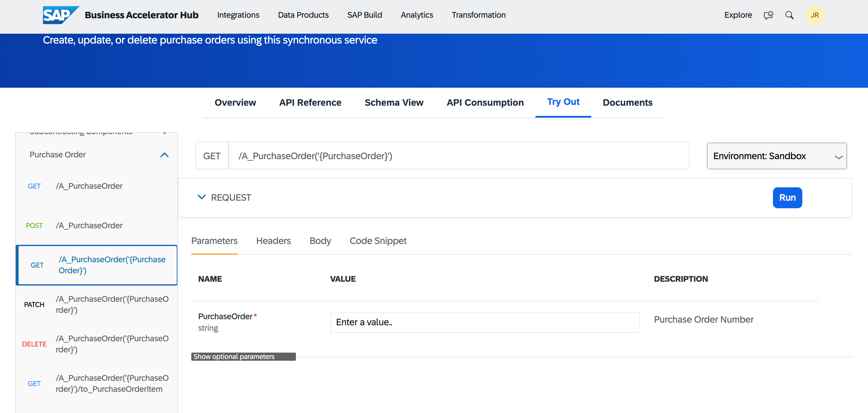
Task: Open the Environment: Sandbox dropdown
Action: point(776,156)
